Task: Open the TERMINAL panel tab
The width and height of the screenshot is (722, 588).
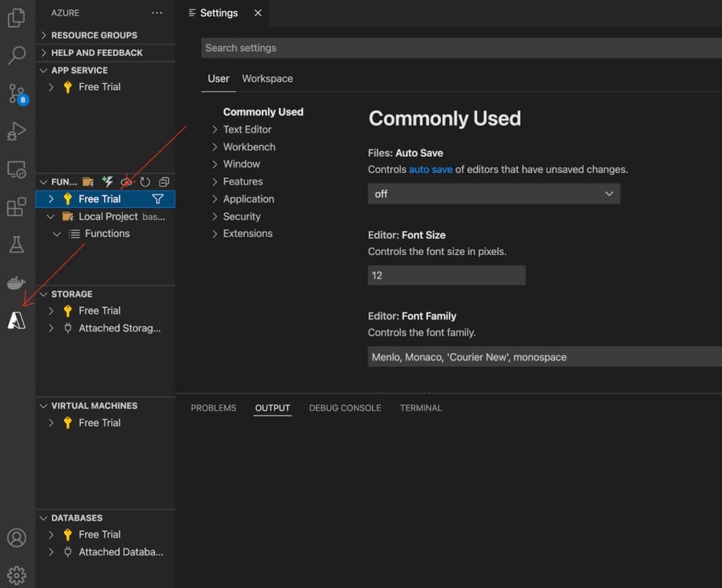Action: (421, 407)
